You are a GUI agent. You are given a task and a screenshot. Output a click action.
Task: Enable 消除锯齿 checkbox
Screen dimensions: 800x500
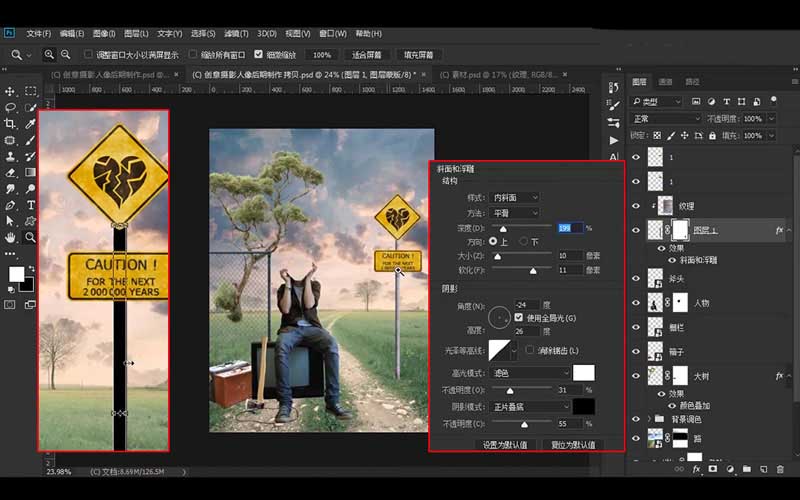coord(530,350)
